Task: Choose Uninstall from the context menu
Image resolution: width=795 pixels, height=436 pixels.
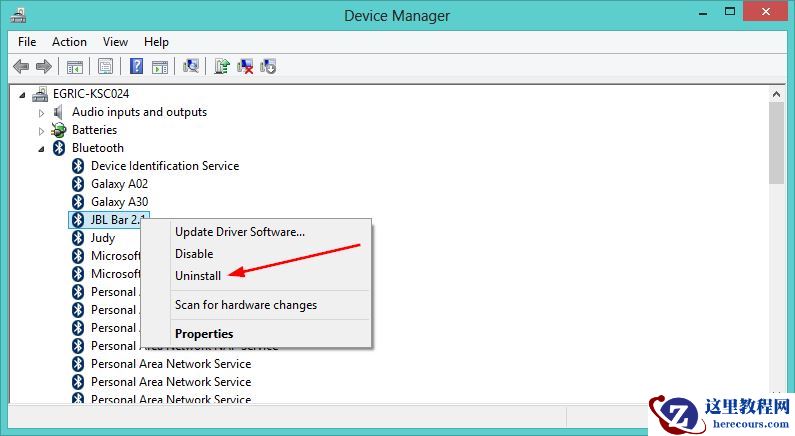Action: 198,276
